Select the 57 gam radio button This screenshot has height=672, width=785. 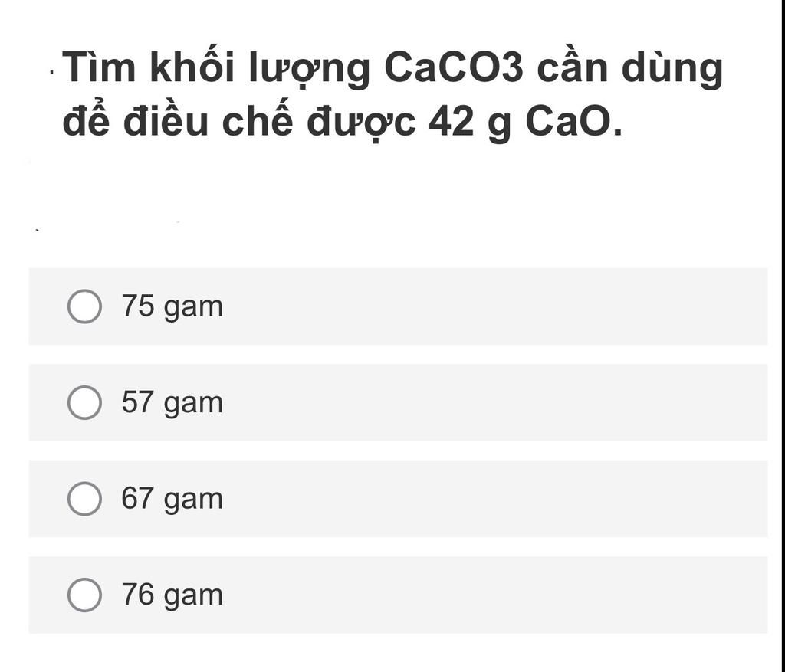click(84, 402)
